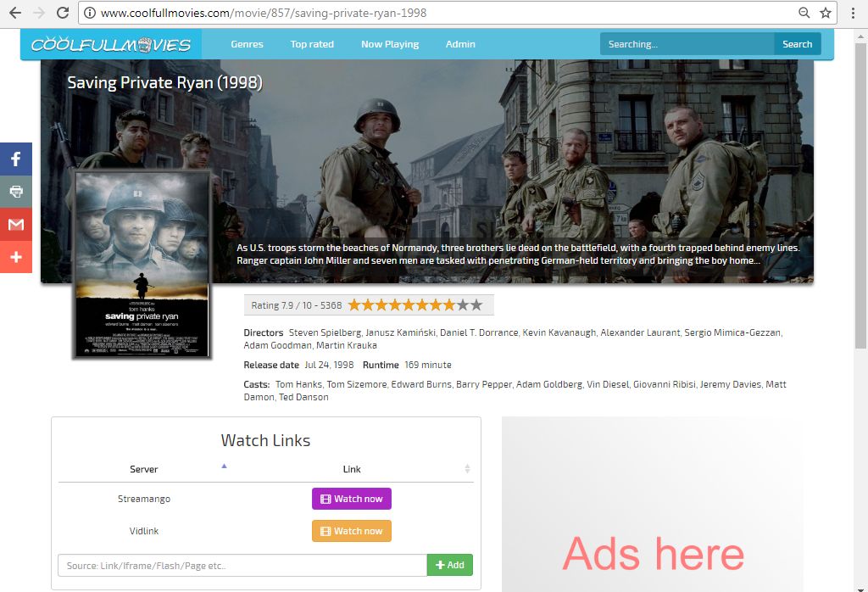
Task: Click the Searching... input field
Action: pos(687,44)
